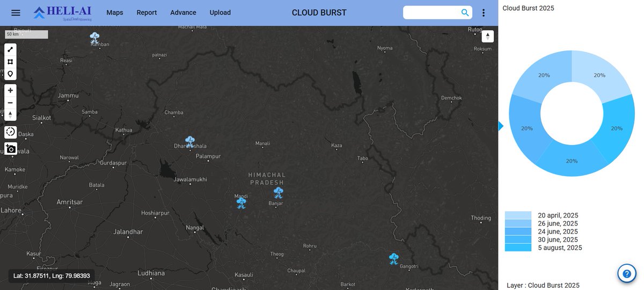Collapse side panel with blue arrow
Viewport: 644px width, 290px height.
(501, 126)
